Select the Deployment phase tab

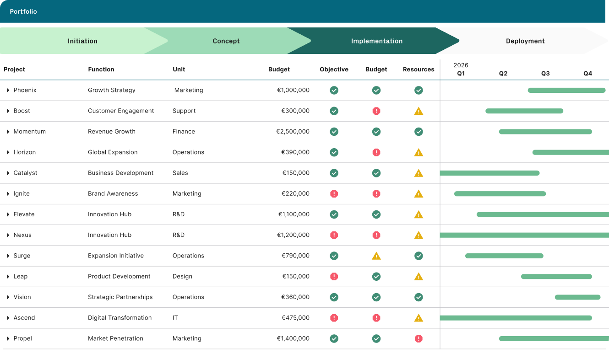pyautogui.click(x=525, y=41)
